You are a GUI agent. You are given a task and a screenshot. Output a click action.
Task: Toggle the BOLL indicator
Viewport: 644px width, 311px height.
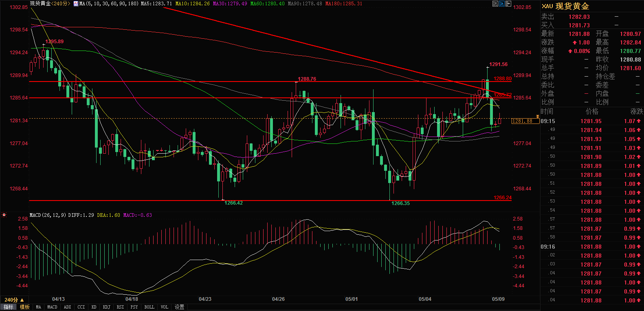[149, 307]
